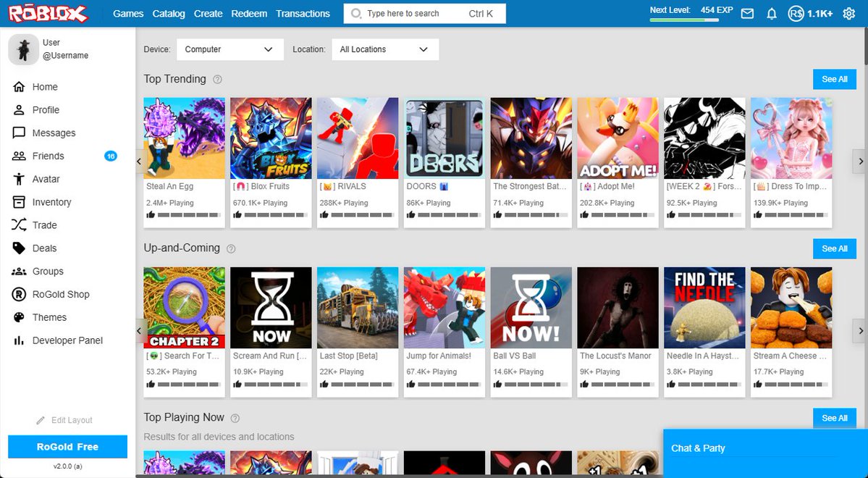Open the Avatar figure icon
Screen dimensions: 868x478
tap(19, 179)
